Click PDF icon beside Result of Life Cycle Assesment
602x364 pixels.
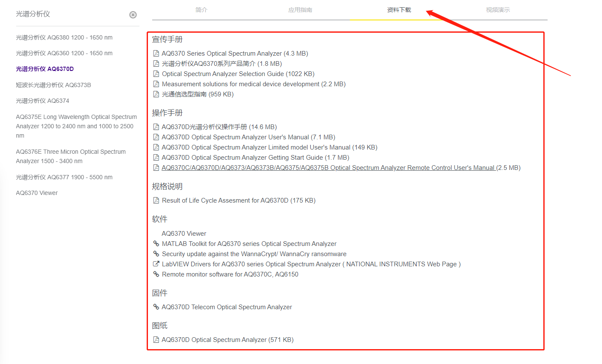coord(156,200)
